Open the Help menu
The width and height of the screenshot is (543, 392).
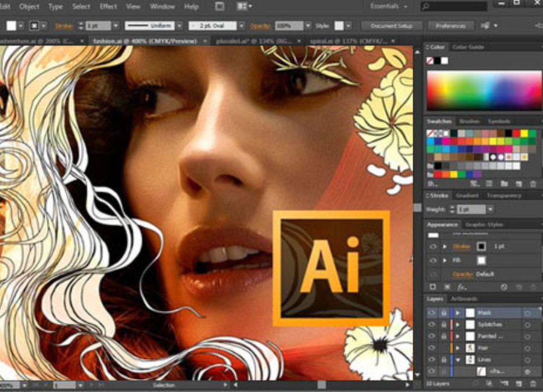tap(191, 7)
